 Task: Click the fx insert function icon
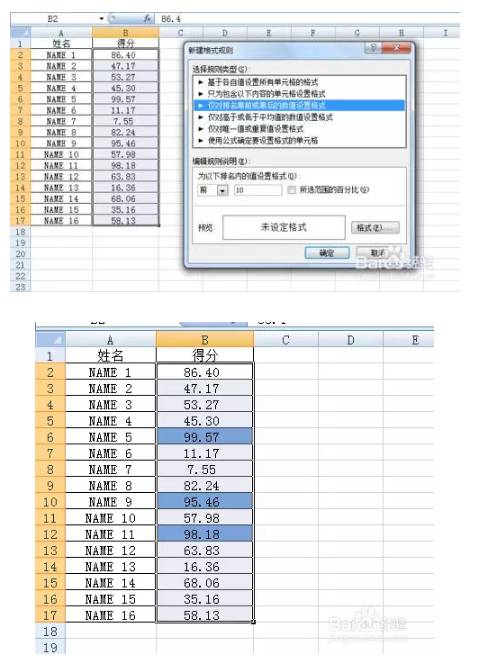(147, 18)
